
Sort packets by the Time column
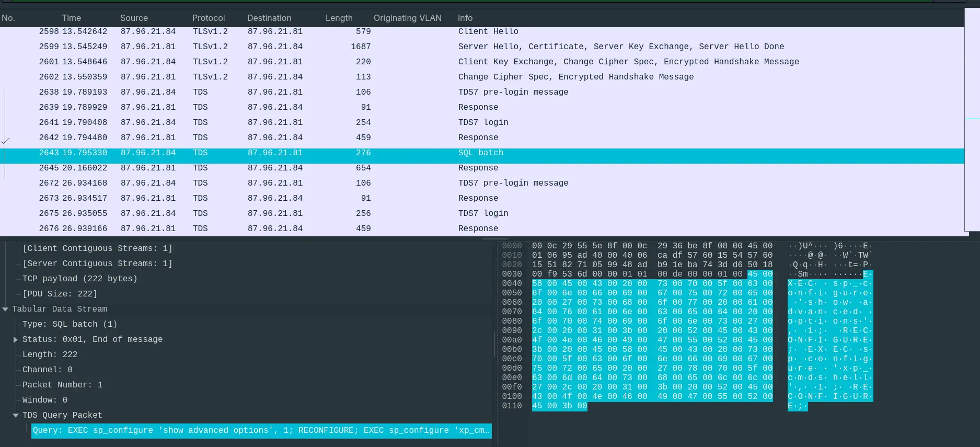click(71, 18)
